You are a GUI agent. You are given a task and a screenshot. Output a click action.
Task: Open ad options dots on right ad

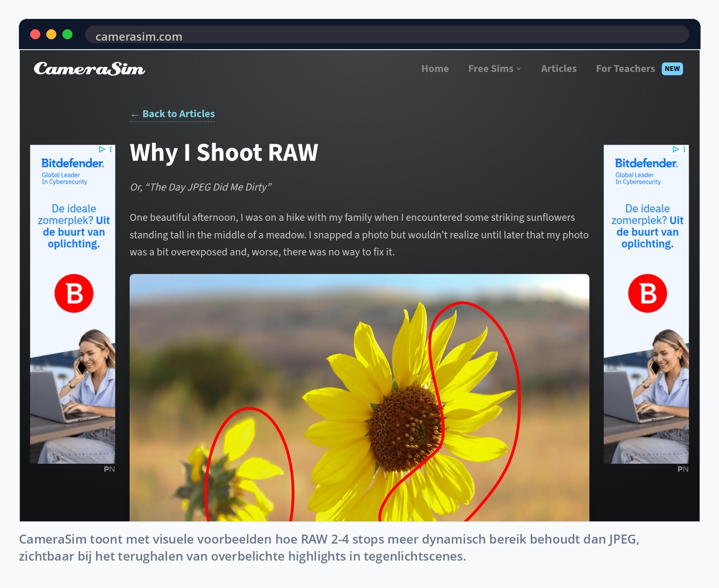[x=684, y=149]
